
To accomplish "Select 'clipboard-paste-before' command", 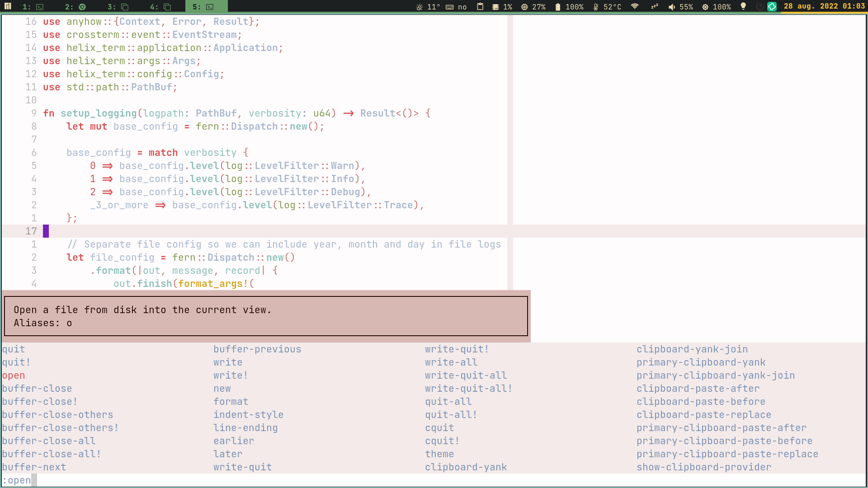I will [701, 402].
